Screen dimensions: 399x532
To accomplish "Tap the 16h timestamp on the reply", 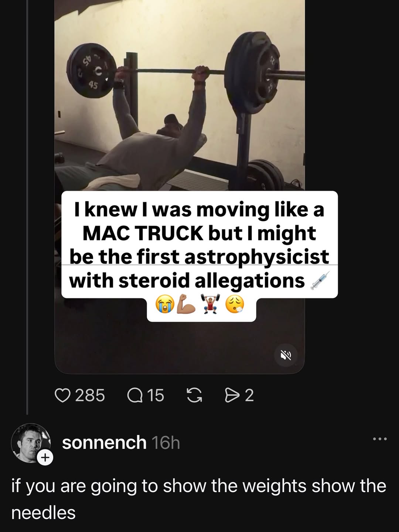I will [x=166, y=443].
